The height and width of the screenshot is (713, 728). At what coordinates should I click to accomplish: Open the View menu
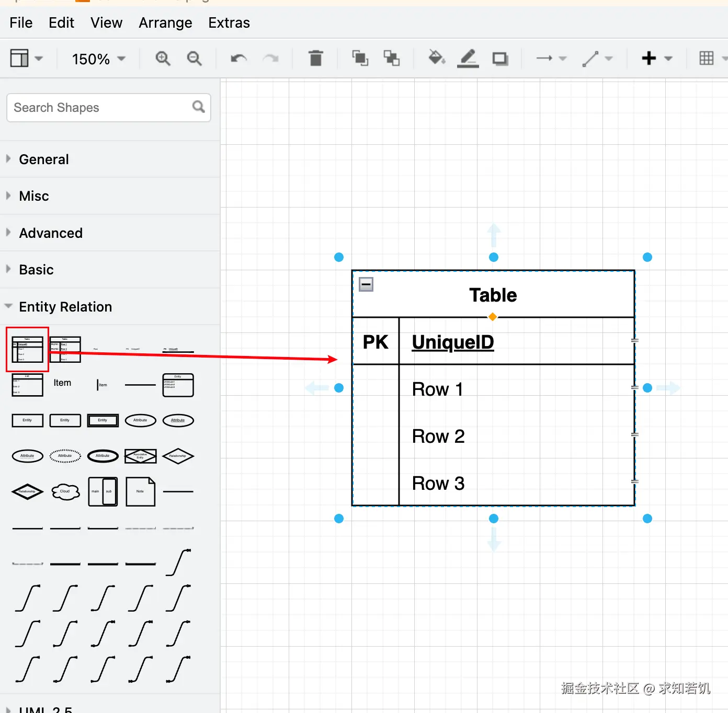106,23
